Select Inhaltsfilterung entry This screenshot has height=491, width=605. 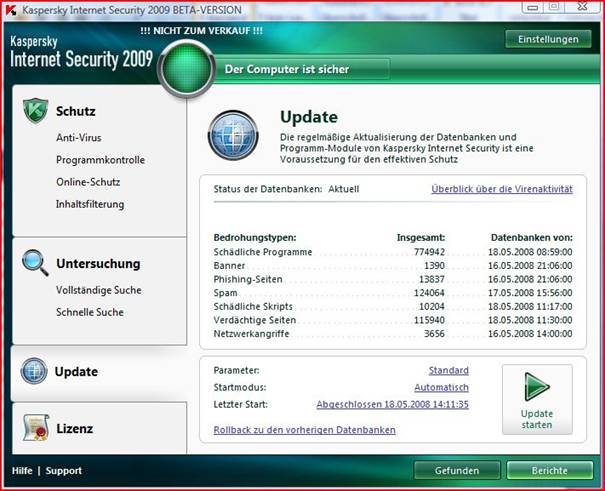(90, 204)
